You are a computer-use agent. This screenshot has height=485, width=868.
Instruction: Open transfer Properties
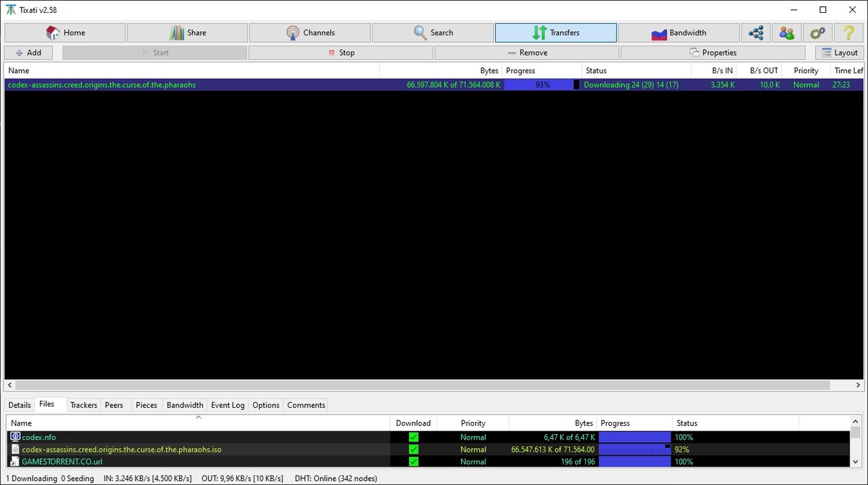(713, 52)
